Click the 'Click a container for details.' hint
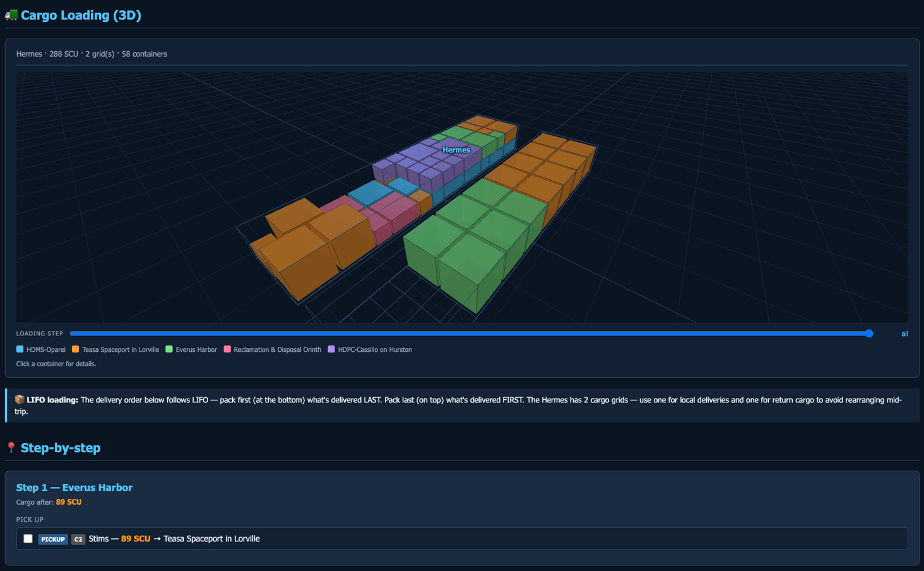 (56, 364)
